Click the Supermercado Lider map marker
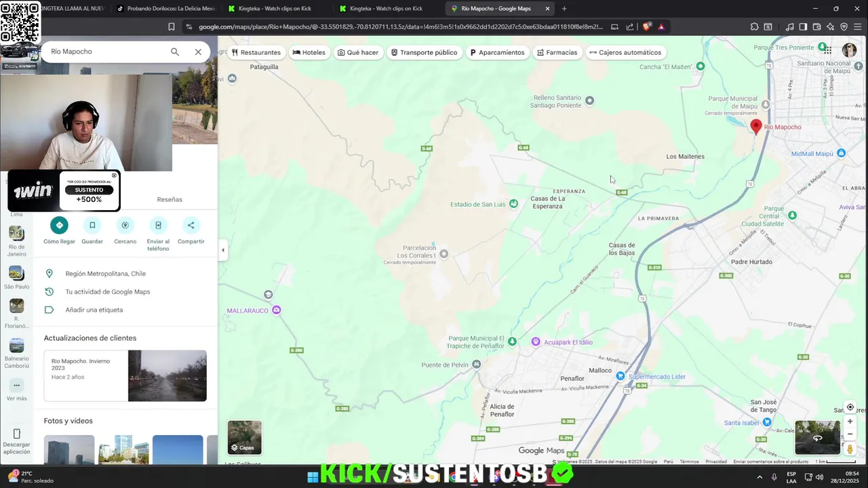 [620, 376]
